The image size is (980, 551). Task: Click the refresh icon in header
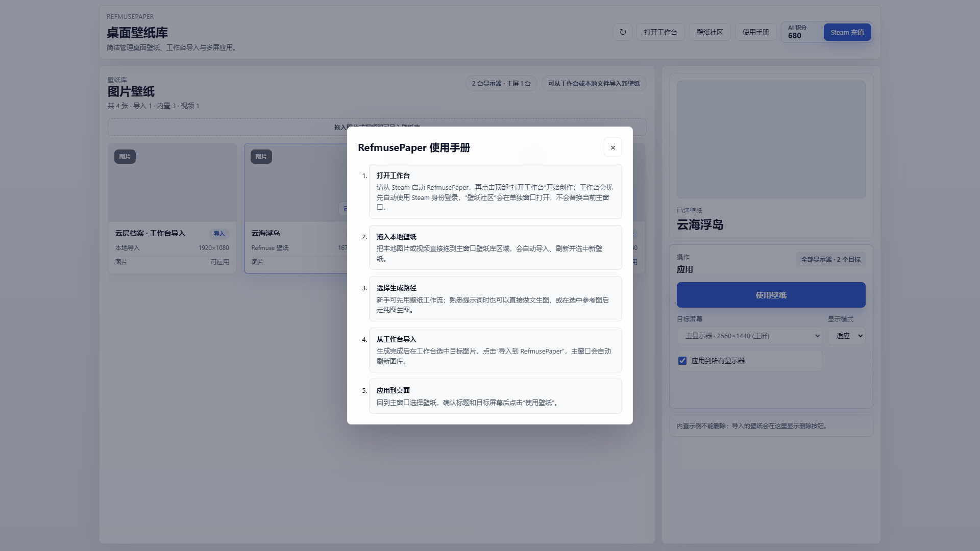click(623, 32)
